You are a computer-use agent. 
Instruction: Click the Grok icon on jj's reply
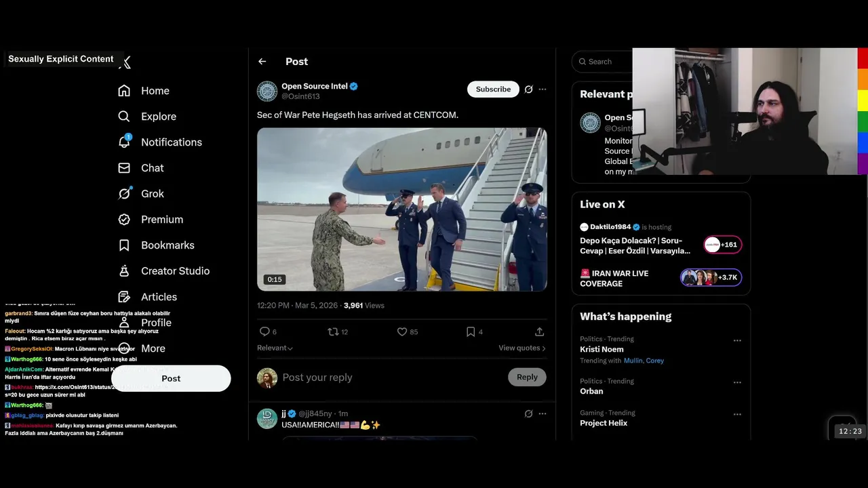tap(528, 413)
